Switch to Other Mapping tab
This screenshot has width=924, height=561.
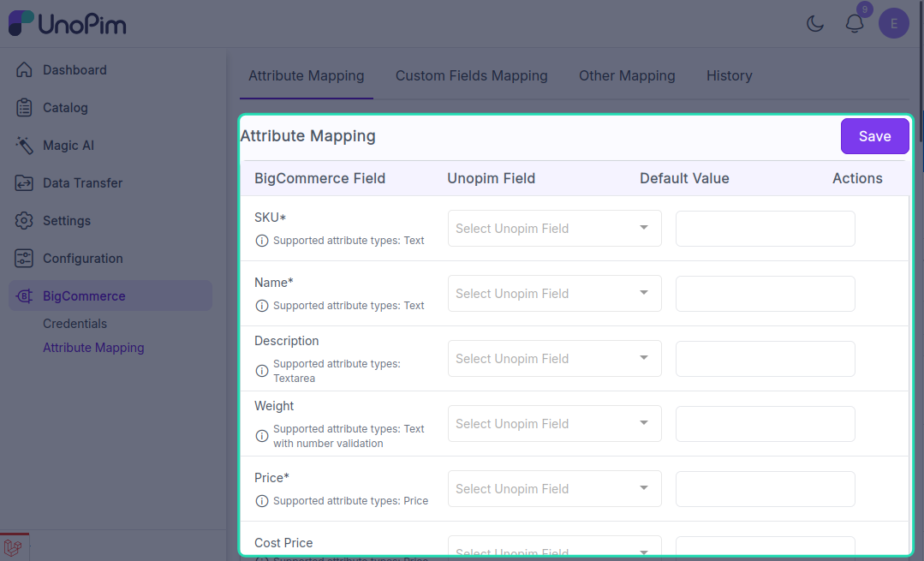click(627, 75)
